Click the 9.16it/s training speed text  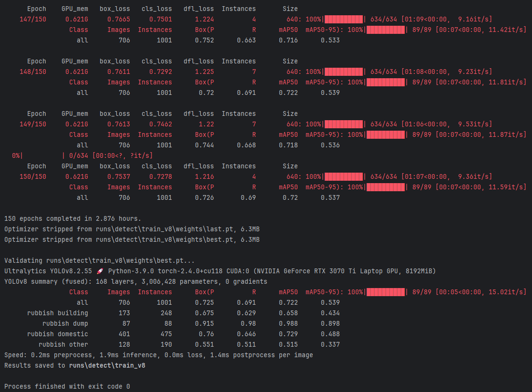[473, 20]
